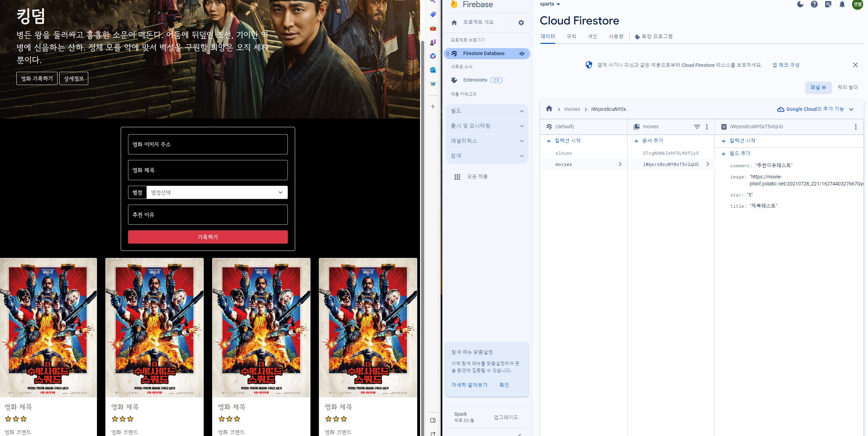Click the Google Cloud icon in breadcrumb bar
The image size is (868, 436).
click(x=781, y=109)
